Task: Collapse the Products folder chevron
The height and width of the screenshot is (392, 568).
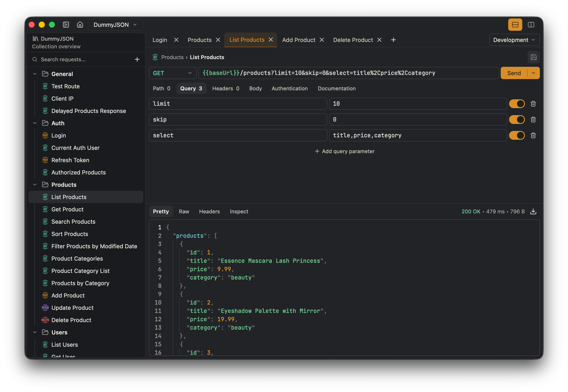Action: pos(35,185)
